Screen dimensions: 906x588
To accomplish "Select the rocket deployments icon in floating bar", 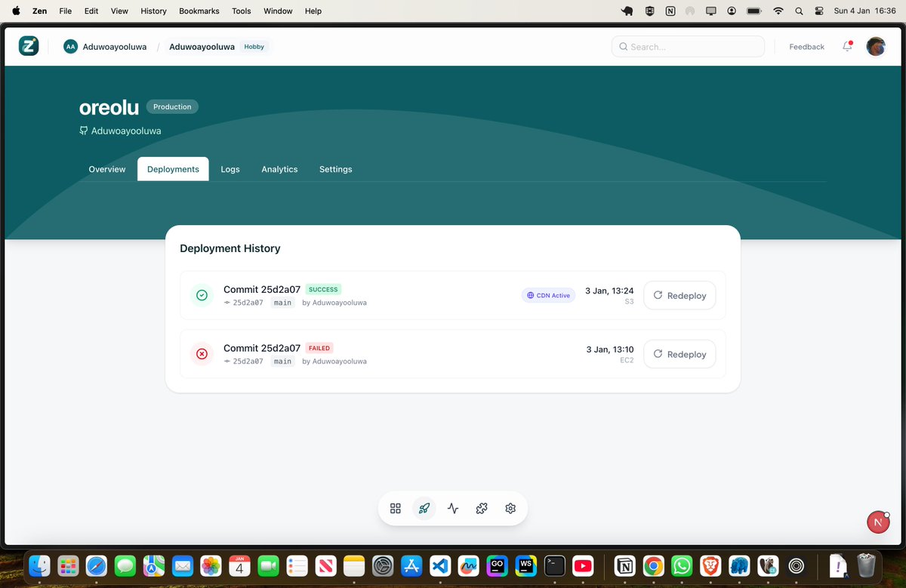I will tap(424, 508).
